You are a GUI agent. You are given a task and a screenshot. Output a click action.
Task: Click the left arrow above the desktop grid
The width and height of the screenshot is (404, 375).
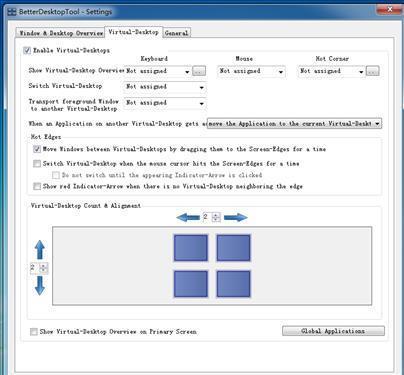[188, 218]
